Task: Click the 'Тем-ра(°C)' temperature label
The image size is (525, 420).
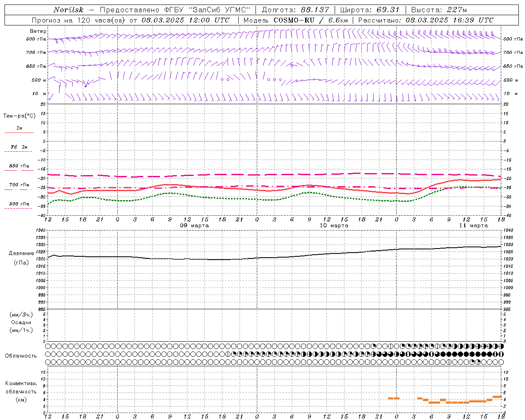Action: click(x=19, y=116)
